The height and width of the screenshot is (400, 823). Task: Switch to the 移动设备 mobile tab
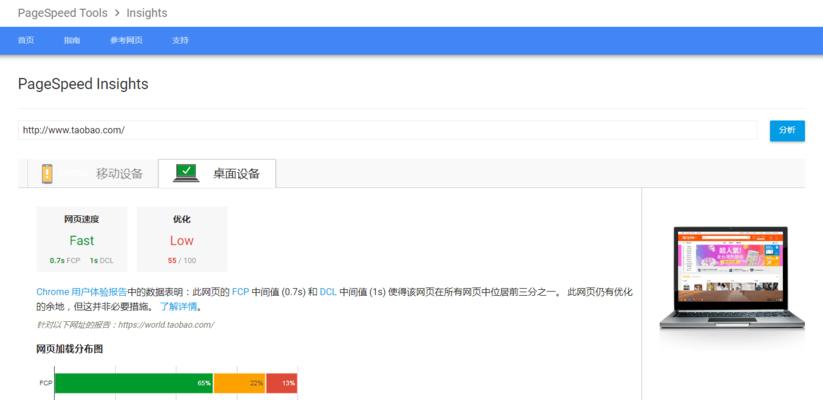point(92,174)
